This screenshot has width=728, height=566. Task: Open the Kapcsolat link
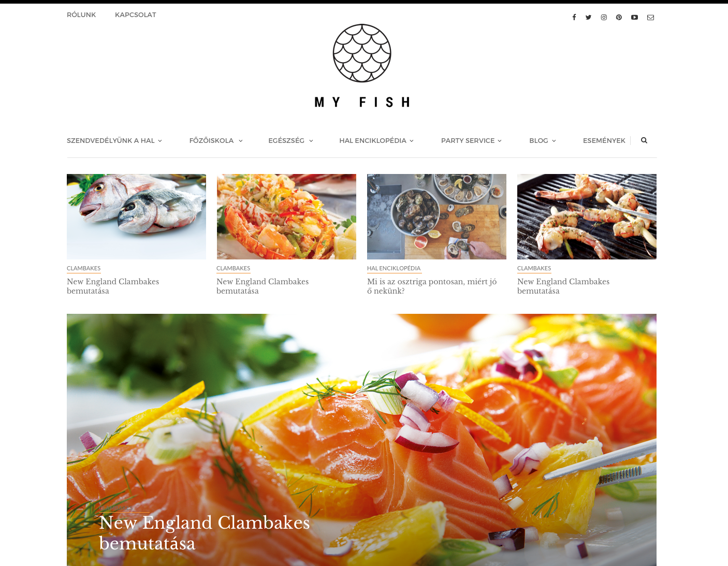point(136,14)
